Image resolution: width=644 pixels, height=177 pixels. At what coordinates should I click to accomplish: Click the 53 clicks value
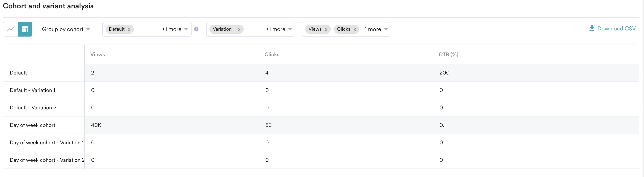point(268,125)
